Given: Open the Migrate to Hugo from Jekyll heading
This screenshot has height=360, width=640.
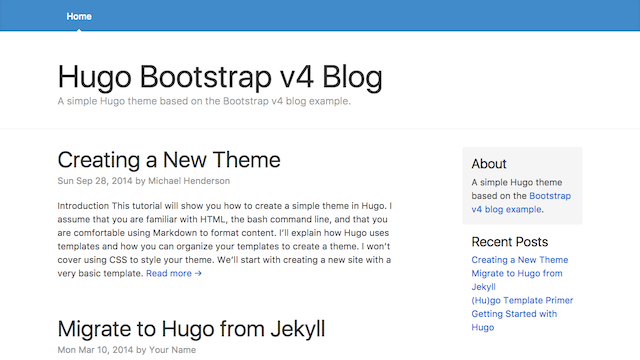Looking at the screenshot, I should coord(191,329).
